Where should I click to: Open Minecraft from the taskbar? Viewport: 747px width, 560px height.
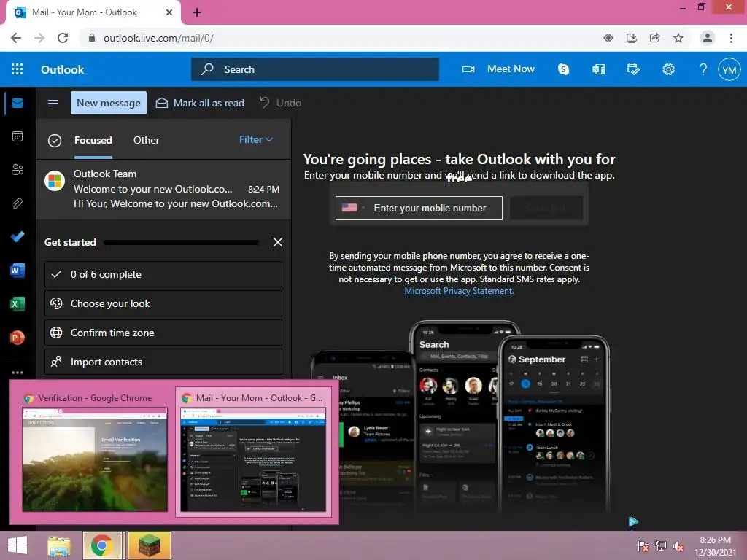pos(149,545)
